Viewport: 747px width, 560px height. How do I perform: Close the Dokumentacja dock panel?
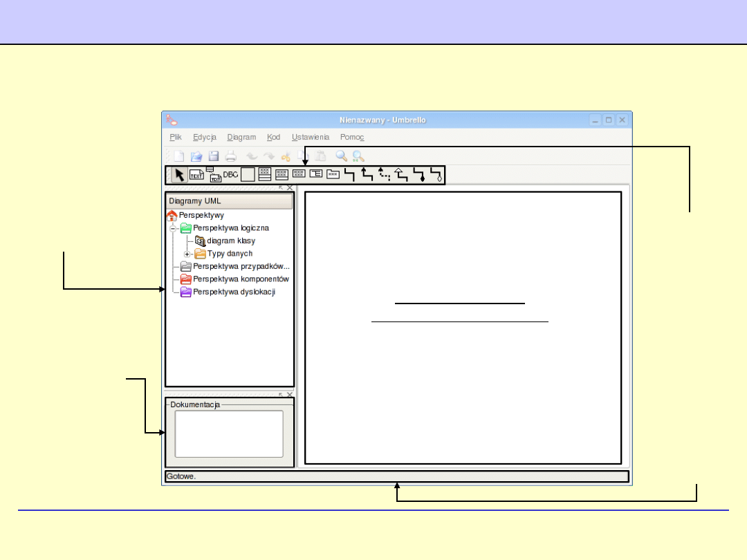[x=290, y=394]
